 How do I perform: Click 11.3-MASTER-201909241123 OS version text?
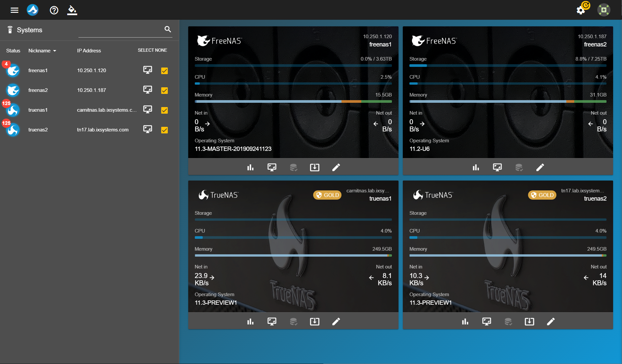[x=233, y=149]
